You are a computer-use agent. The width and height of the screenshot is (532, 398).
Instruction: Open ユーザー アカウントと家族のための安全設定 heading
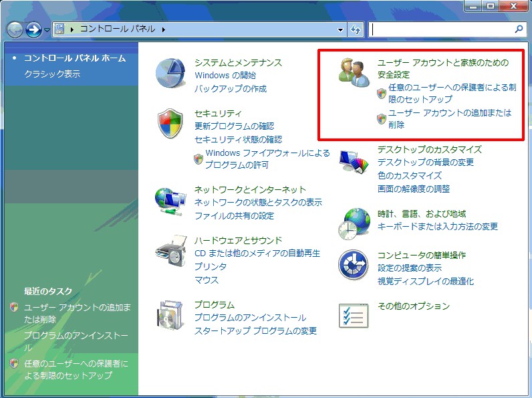443,68
